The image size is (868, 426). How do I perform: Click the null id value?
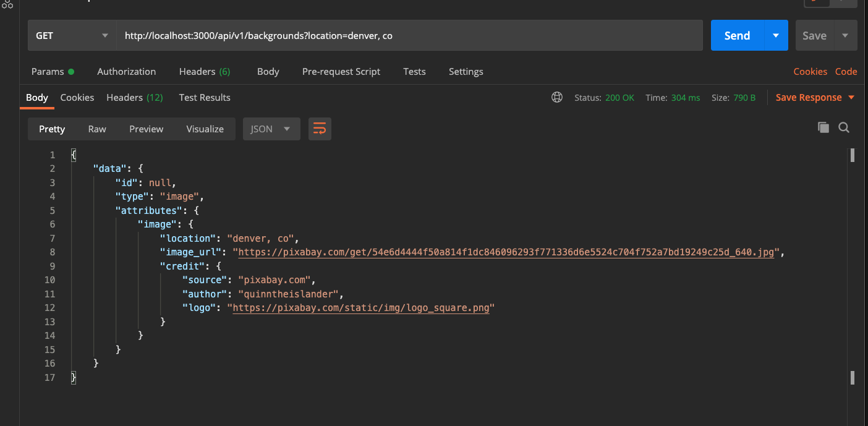(161, 182)
